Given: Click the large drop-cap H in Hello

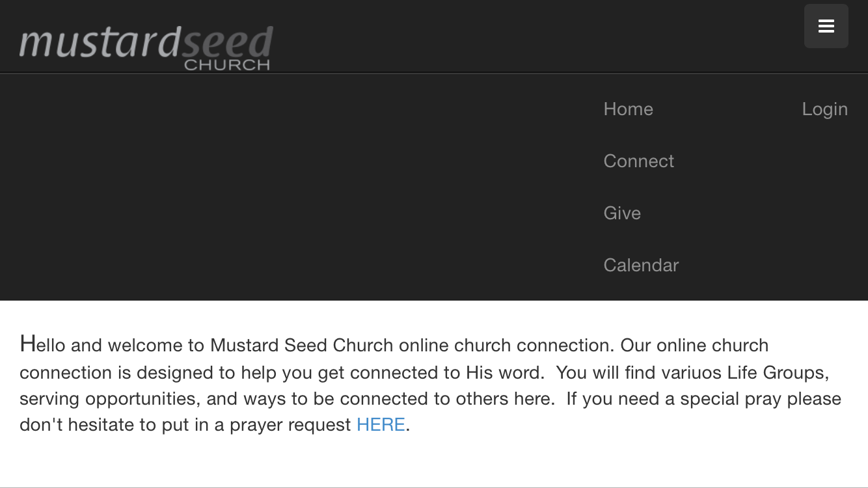Looking at the screenshot, I should (27, 344).
